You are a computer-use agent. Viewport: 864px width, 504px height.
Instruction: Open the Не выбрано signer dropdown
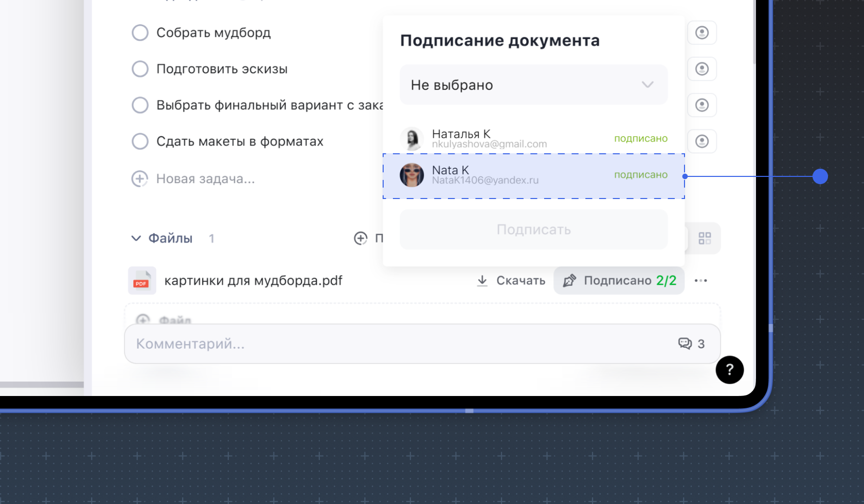click(533, 85)
